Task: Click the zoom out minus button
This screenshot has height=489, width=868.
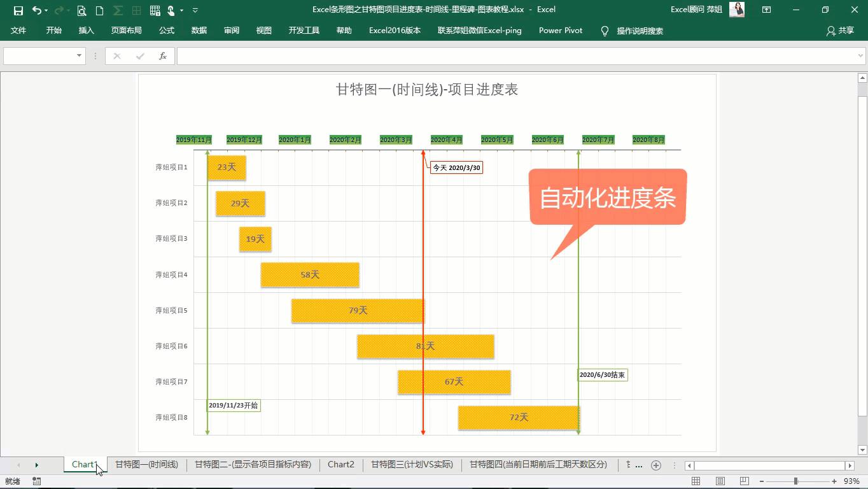Action: pyautogui.click(x=762, y=481)
